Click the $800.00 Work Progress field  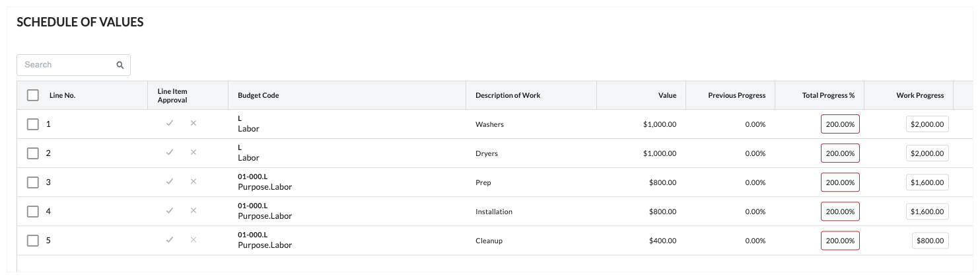930,241
